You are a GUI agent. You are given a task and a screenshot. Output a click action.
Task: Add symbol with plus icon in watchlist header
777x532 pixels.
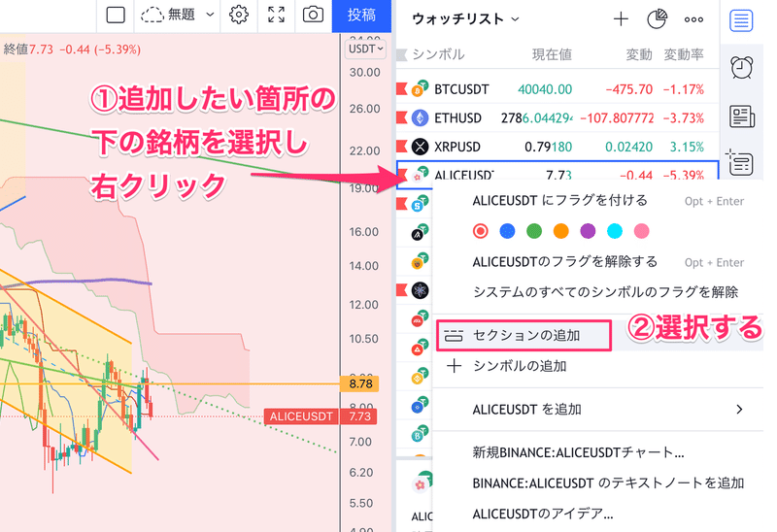tap(621, 19)
